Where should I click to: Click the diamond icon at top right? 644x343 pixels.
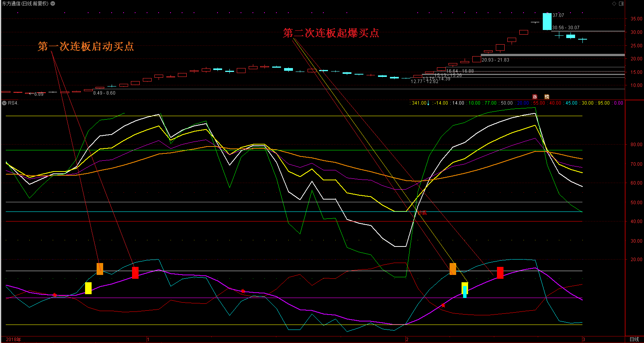pyautogui.click(x=614, y=3)
